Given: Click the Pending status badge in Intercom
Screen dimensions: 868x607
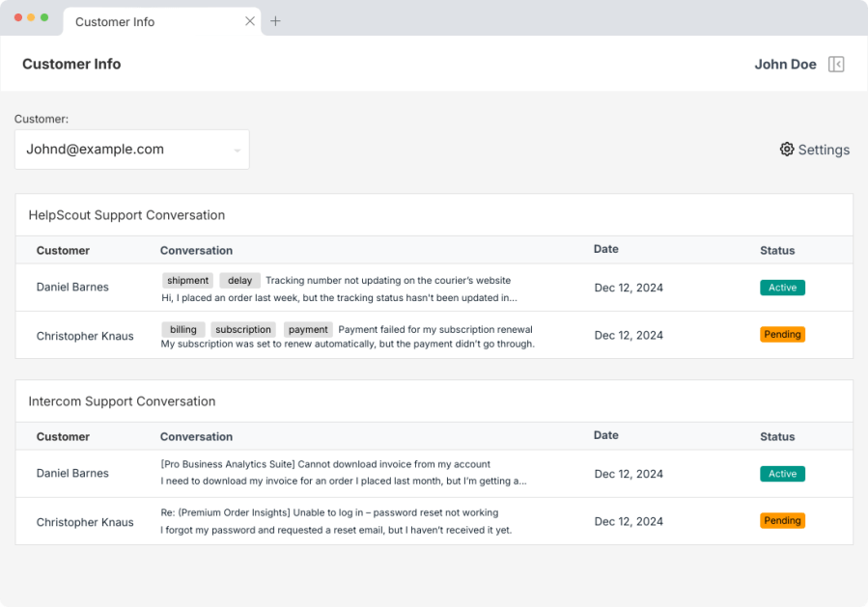Looking at the screenshot, I should coord(782,521).
